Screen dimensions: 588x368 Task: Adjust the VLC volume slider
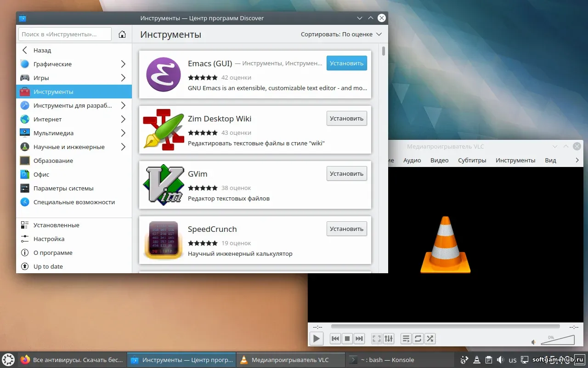(558, 340)
